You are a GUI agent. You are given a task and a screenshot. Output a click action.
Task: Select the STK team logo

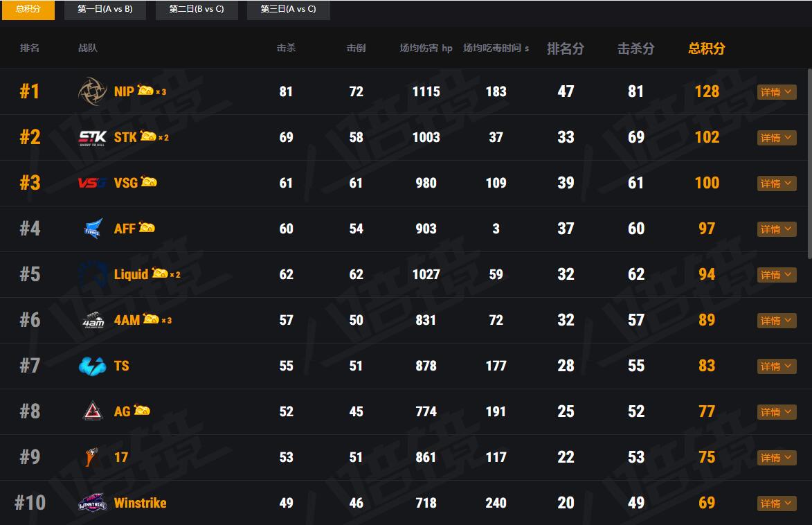pos(91,137)
